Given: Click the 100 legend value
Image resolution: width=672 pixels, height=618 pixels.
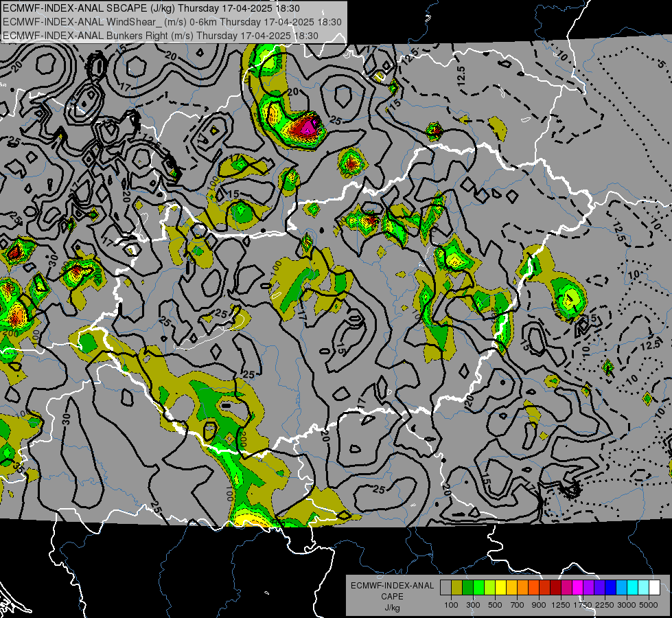Looking at the screenshot, I should point(451,605).
